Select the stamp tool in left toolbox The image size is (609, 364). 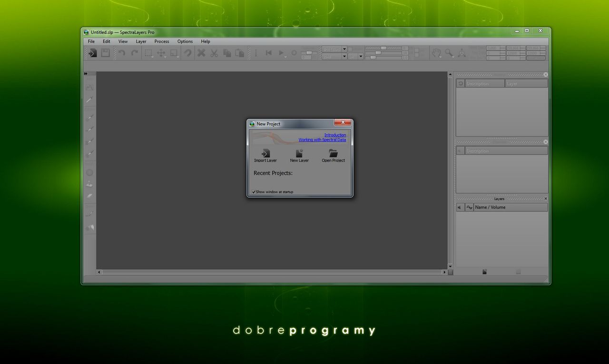(x=89, y=184)
